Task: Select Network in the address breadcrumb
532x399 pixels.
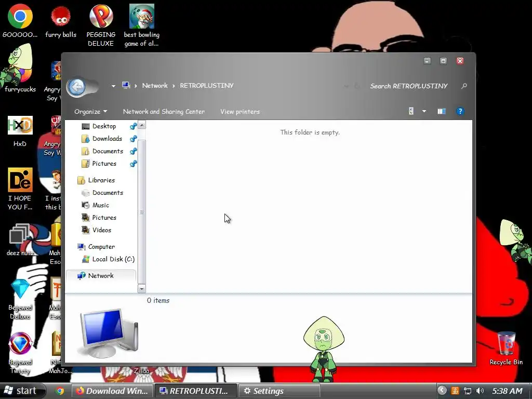Action: (x=155, y=86)
